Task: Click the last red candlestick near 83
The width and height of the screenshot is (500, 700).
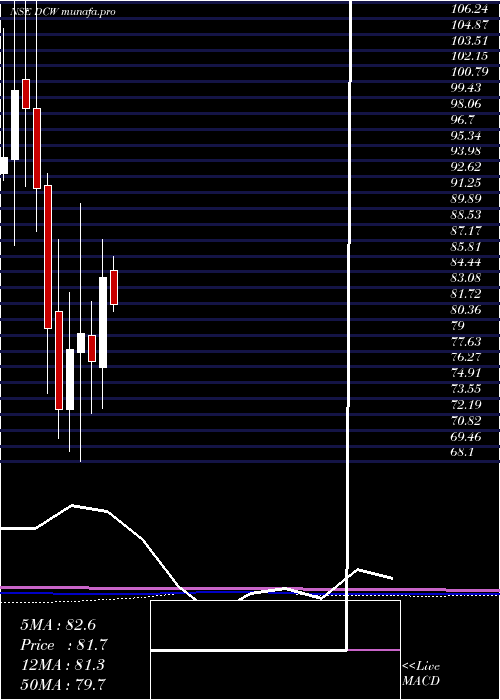Action: point(114,287)
